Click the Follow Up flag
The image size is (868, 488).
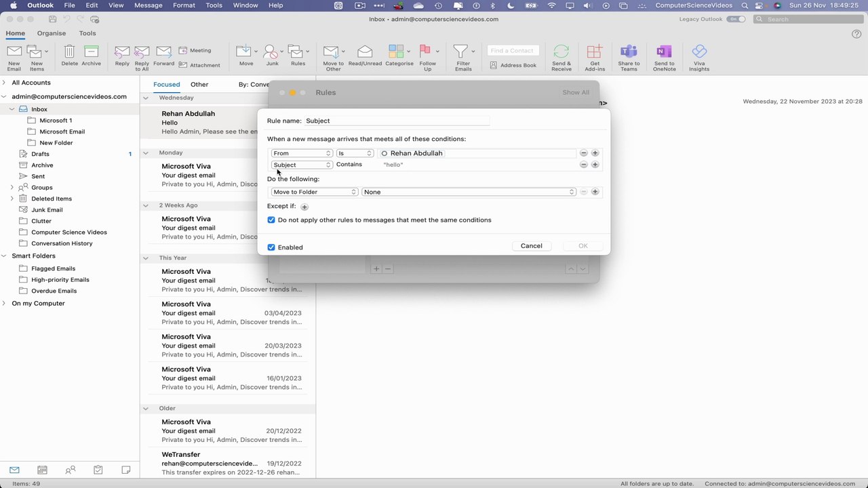click(425, 52)
